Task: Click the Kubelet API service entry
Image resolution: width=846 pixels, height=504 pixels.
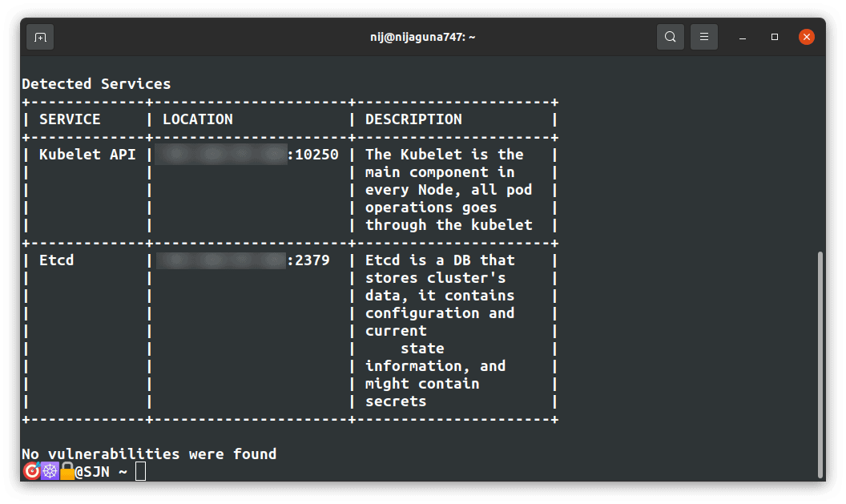Action: coord(87,155)
